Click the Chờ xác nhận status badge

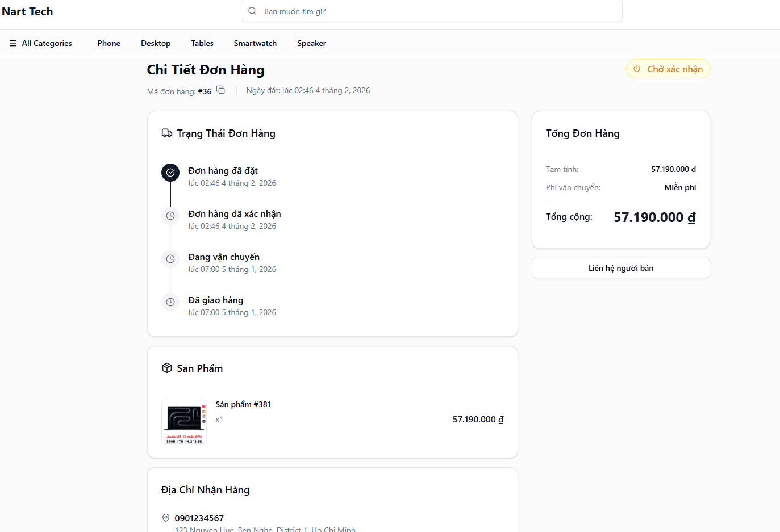(668, 68)
